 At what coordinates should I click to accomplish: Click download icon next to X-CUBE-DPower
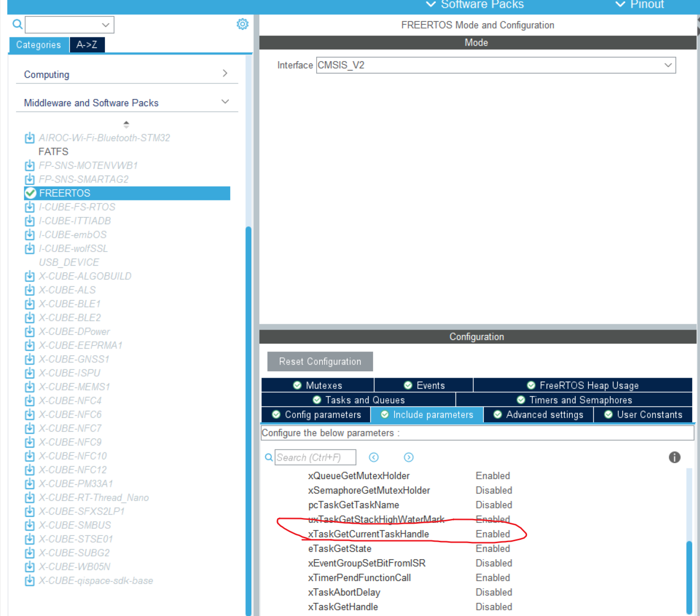point(30,332)
